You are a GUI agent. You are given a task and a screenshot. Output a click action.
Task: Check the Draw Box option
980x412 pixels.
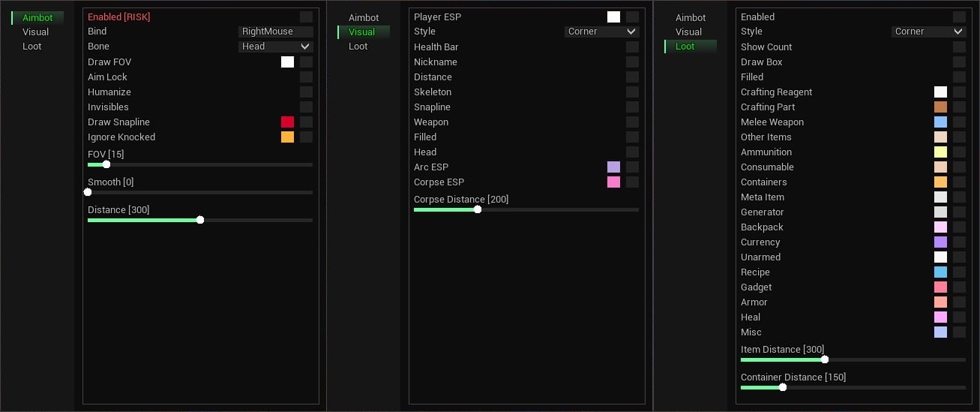(x=959, y=62)
